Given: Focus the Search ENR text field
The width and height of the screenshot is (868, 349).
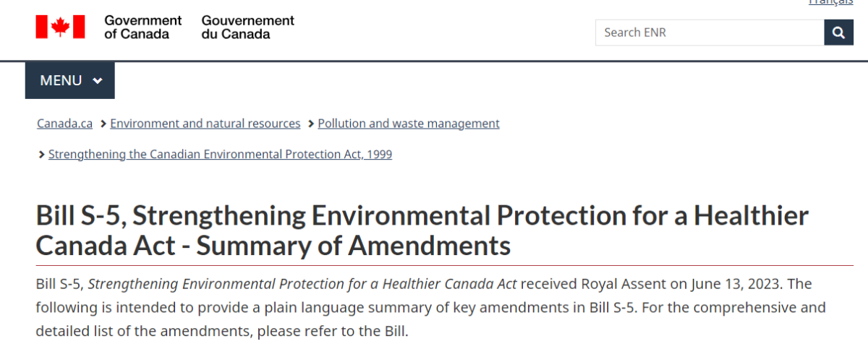Looking at the screenshot, I should pos(709,33).
